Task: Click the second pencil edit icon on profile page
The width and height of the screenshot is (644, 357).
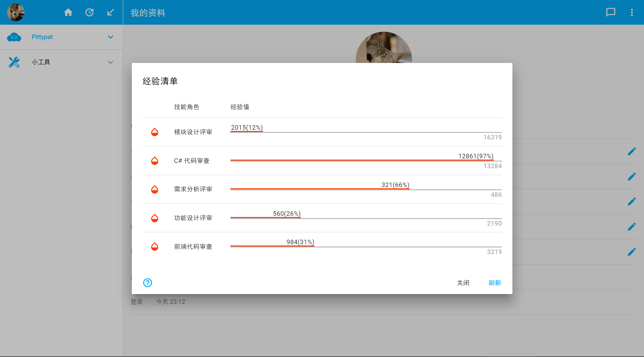Action: (x=632, y=176)
